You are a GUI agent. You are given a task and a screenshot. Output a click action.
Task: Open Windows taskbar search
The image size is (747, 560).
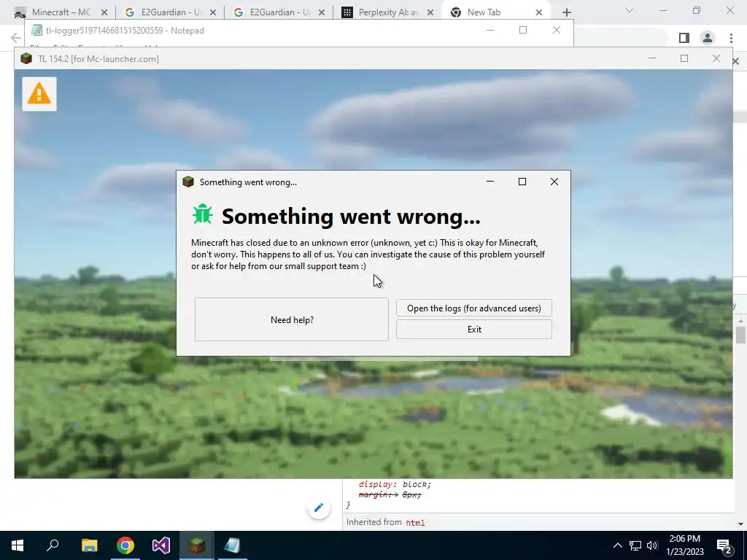(53, 545)
